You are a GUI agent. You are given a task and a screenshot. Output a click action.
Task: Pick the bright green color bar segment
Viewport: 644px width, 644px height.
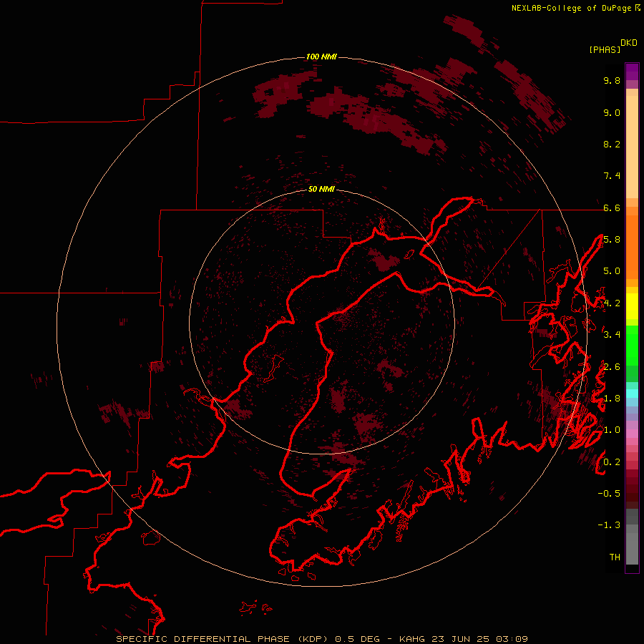point(632,345)
